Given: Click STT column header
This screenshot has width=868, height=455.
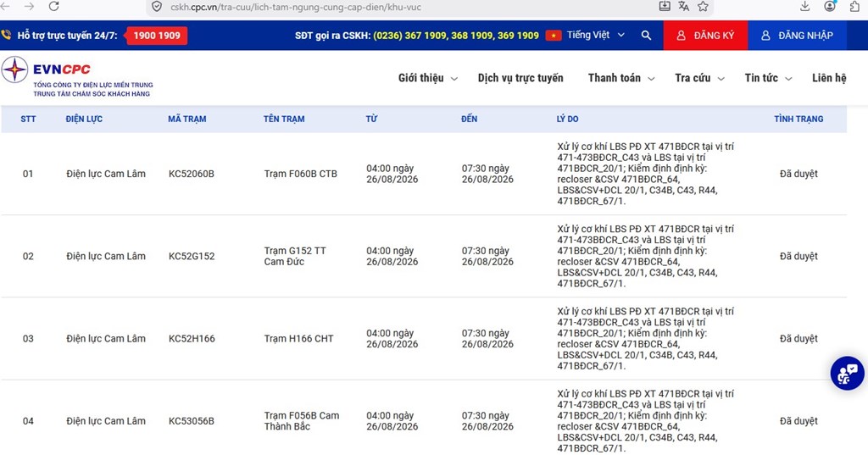Looking at the screenshot, I should click(x=28, y=119).
